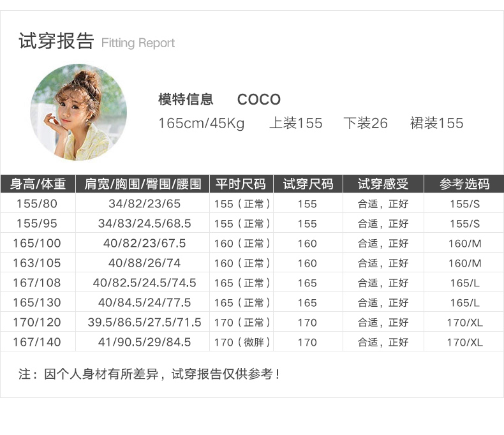
Task: Select the 上装155 size text
Action: (x=296, y=123)
